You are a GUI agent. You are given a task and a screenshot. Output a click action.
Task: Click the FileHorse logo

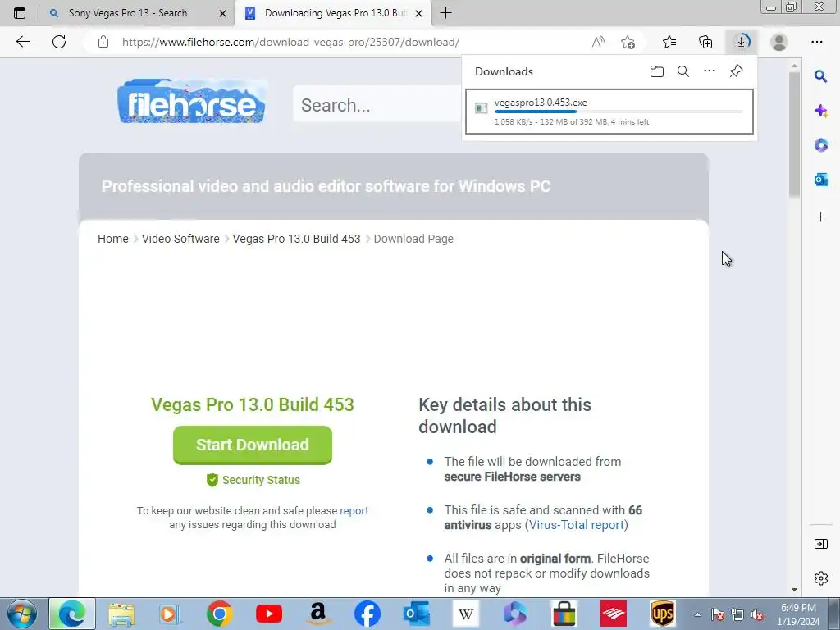tap(191, 101)
